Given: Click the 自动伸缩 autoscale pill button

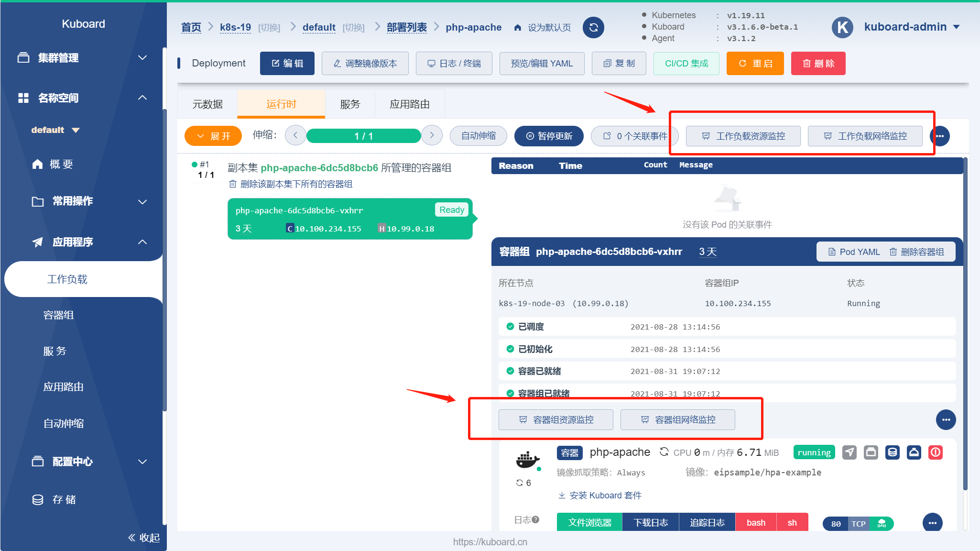Looking at the screenshot, I should [x=479, y=136].
